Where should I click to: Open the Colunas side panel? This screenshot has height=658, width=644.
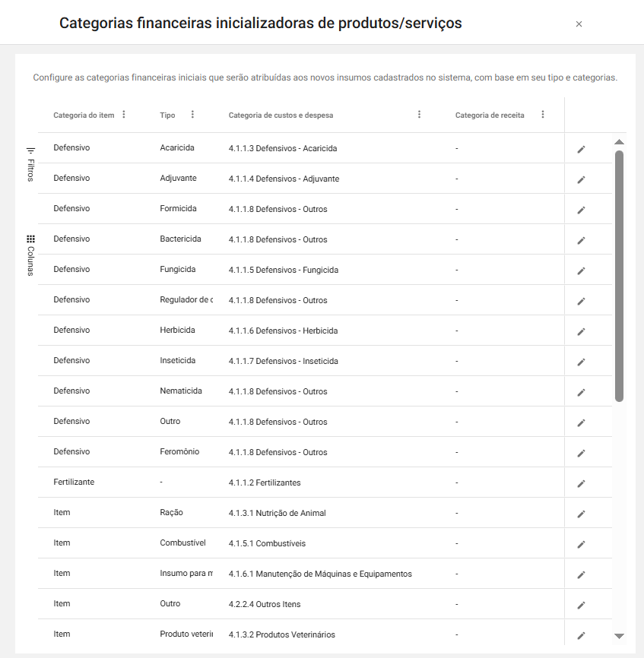(x=30, y=255)
